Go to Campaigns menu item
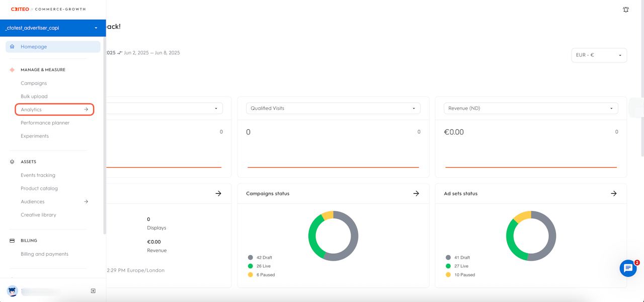The image size is (644, 302). (x=34, y=84)
